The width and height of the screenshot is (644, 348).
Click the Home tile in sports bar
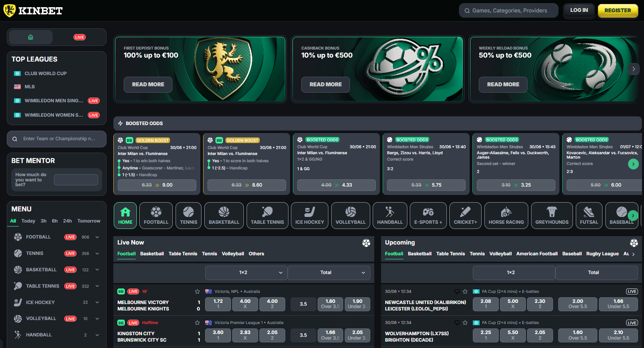125,215
